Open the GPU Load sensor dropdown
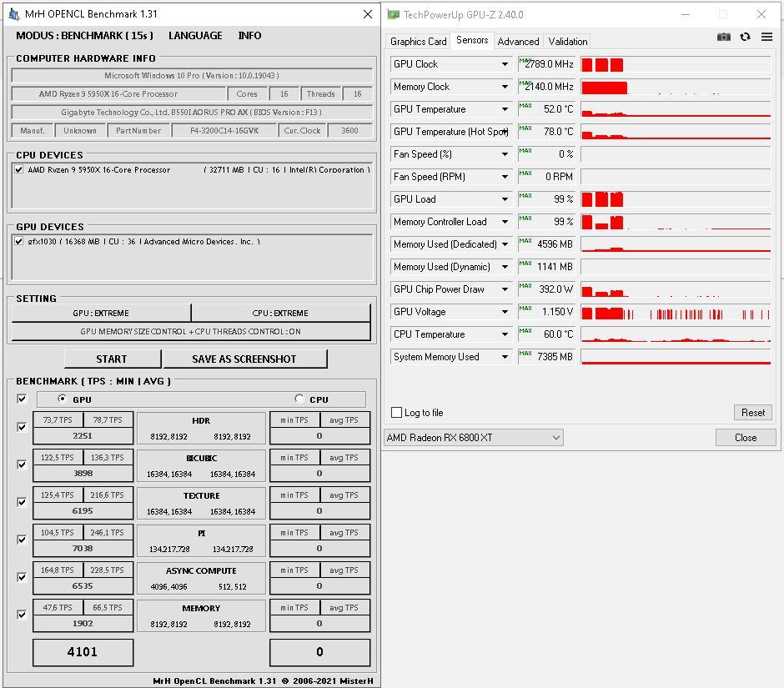This screenshot has width=784, height=688. [x=505, y=199]
